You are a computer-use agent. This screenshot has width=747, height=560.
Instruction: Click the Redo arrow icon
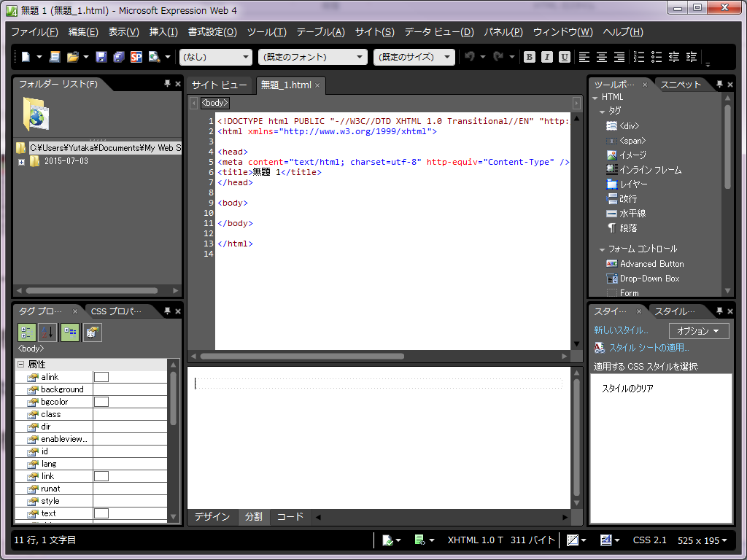coord(499,57)
